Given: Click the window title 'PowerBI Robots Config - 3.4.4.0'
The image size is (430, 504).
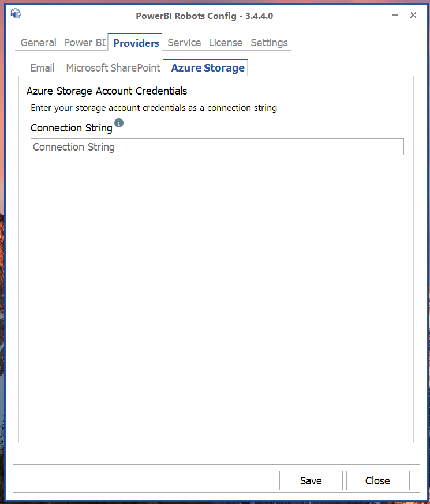Looking at the screenshot, I should click(204, 16).
